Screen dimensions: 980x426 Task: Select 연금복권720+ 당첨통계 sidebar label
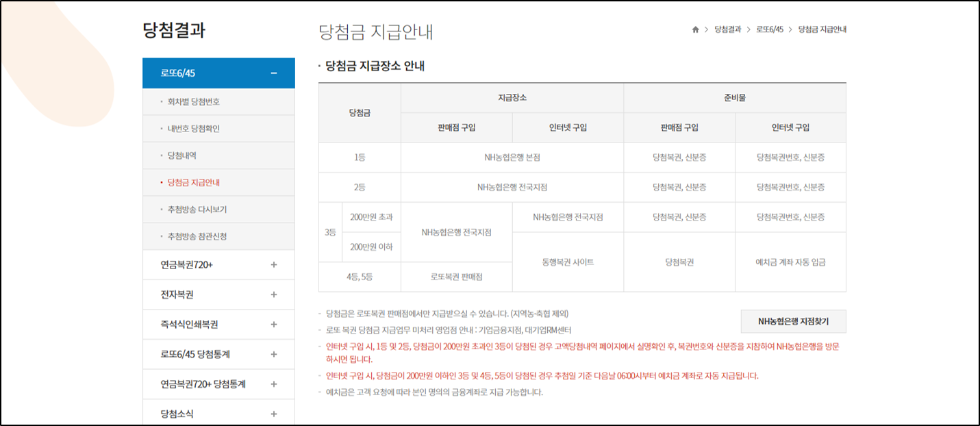point(203,384)
